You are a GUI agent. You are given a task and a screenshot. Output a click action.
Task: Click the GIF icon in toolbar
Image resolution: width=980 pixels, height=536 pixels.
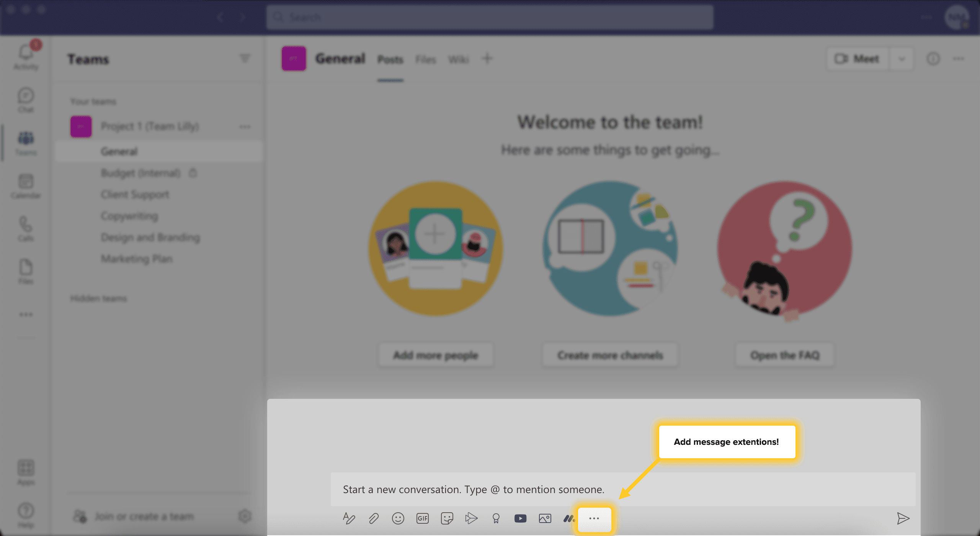[x=423, y=518]
